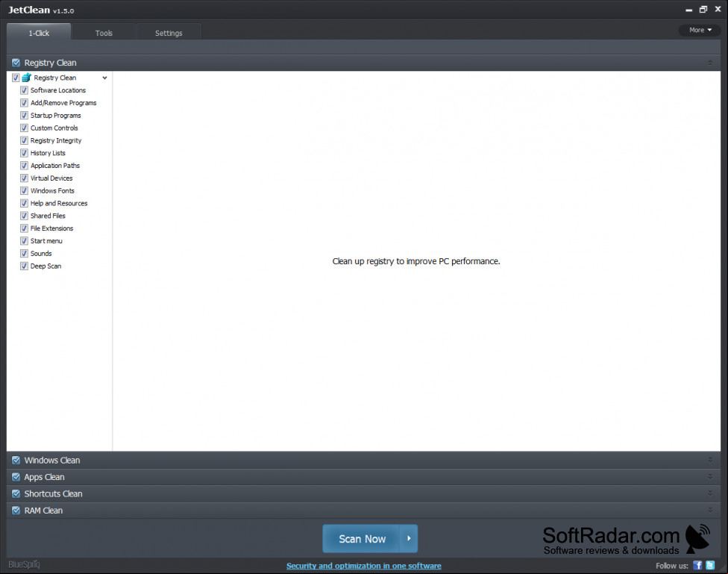
Task: Restore down the JetClean window
Action: 703,9
